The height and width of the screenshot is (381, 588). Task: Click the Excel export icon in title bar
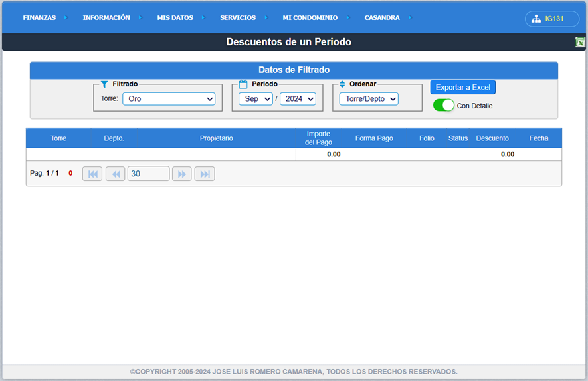point(579,42)
